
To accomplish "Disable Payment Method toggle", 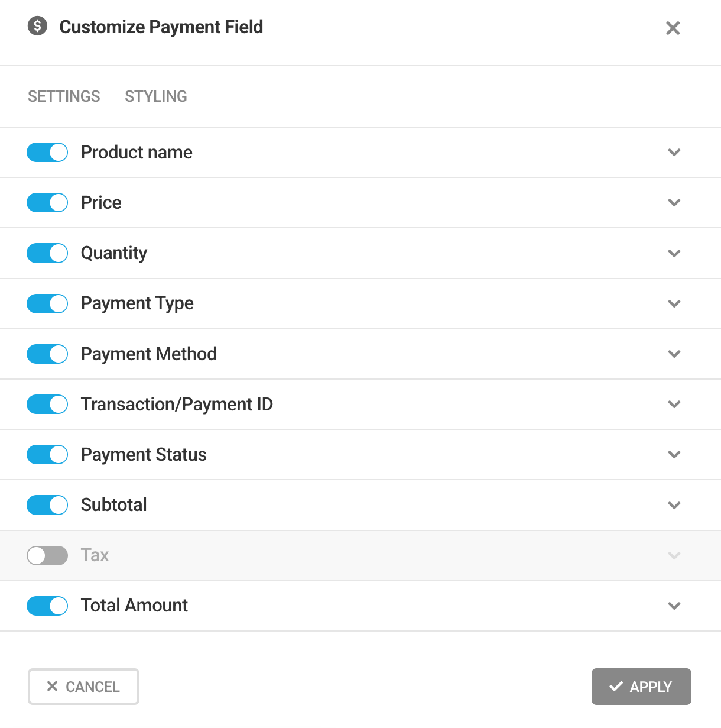I will pyautogui.click(x=47, y=354).
